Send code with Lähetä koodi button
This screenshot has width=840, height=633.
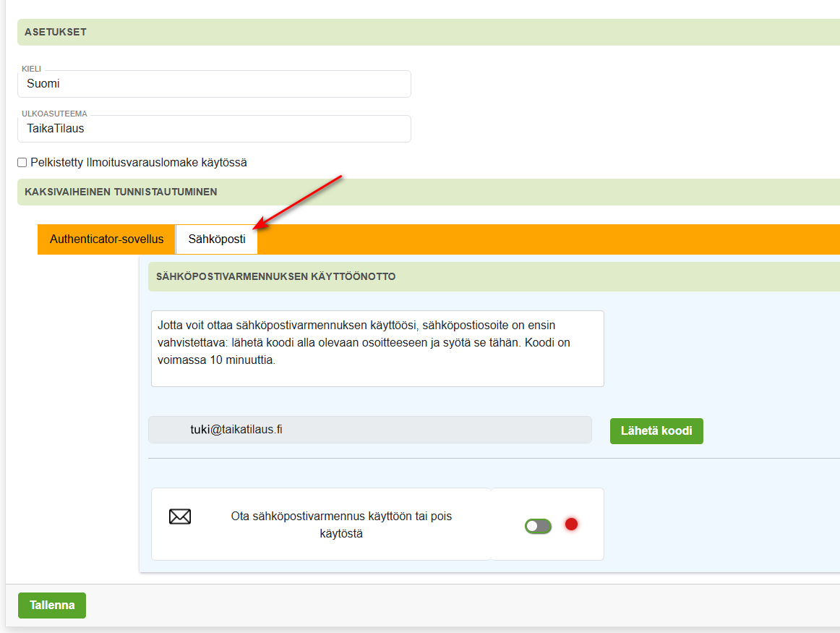point(656,431)
